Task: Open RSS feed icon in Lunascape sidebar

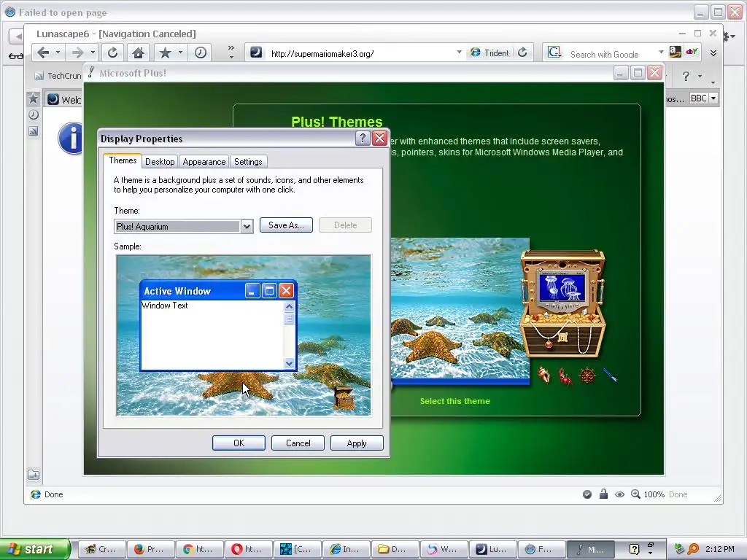Action: (34, 131)
